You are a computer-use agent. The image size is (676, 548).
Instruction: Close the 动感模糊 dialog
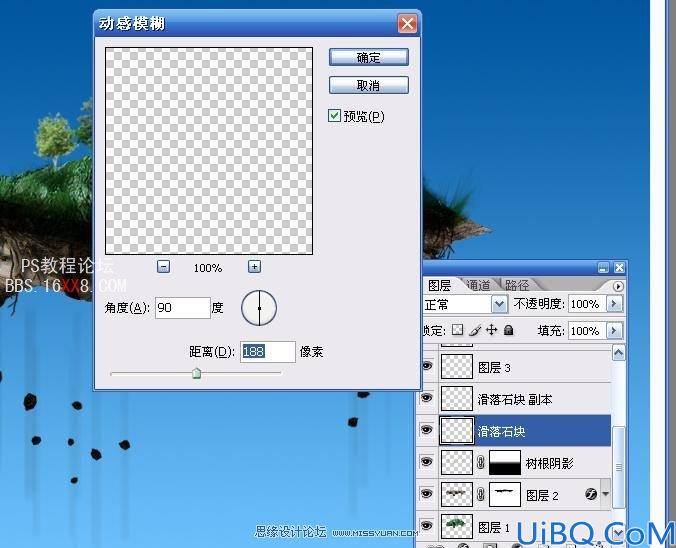click(x=407, y=24)
